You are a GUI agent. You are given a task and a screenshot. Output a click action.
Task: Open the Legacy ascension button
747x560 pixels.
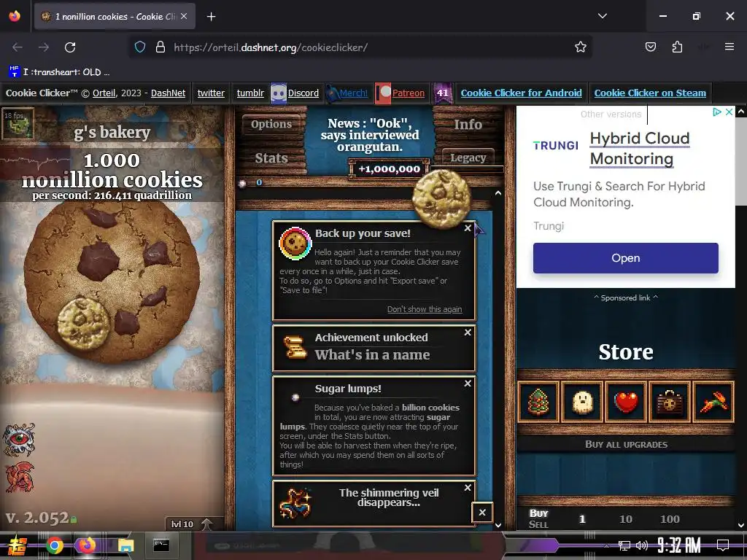coord(468,157)
